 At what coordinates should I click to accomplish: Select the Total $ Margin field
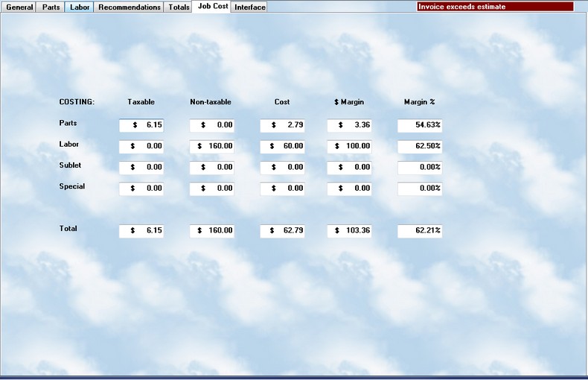(x=349, y=231)
